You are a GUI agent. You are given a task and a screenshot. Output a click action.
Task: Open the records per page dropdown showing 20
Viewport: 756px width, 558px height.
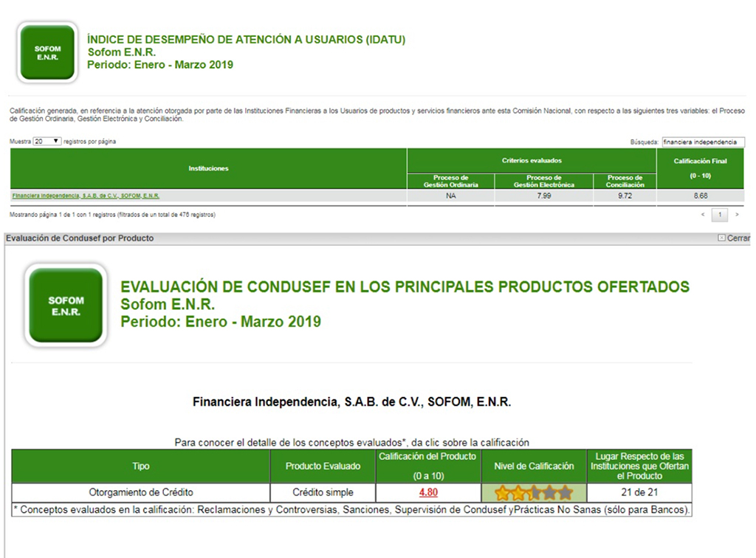[x=47, y=141]
